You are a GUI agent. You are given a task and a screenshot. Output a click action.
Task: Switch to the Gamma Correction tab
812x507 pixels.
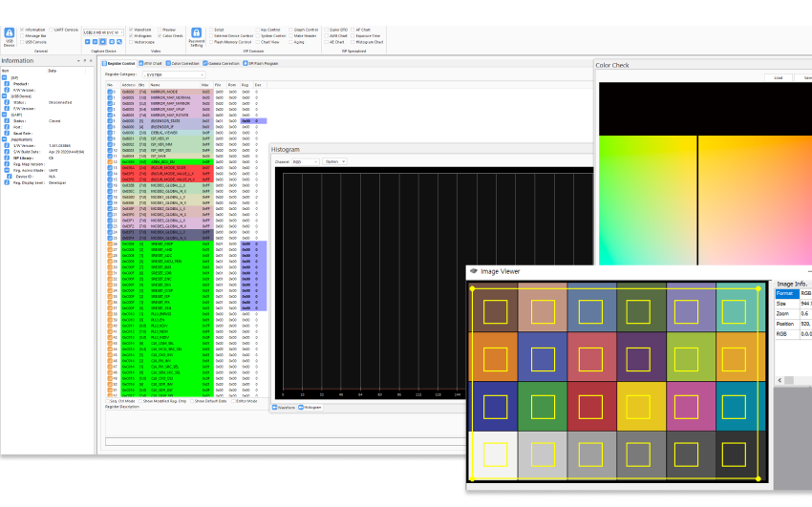tap(221, 64)
